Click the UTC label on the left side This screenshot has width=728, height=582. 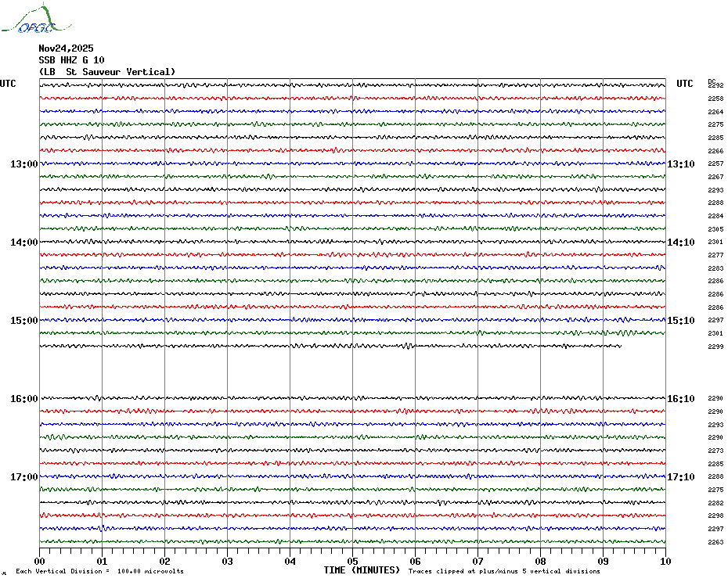[8, 84]
